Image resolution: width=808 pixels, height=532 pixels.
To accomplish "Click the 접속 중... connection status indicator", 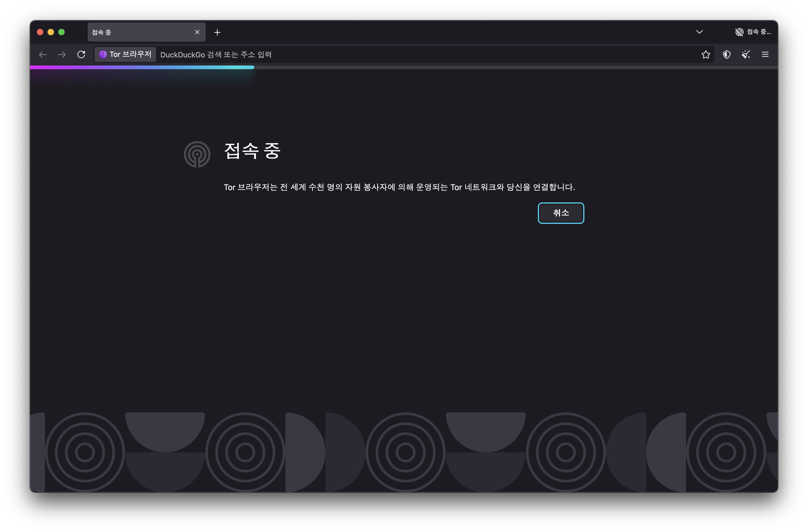I will [753, 32].
